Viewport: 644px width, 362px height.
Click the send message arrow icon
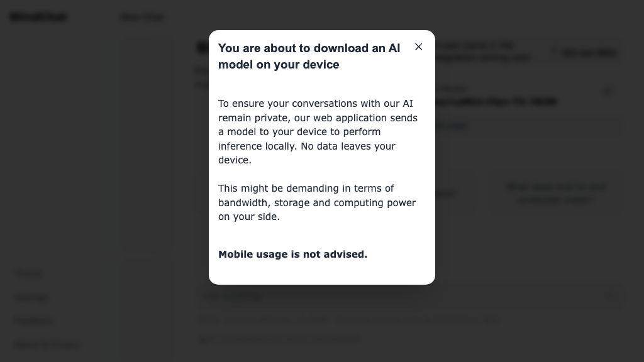point(610,296)
